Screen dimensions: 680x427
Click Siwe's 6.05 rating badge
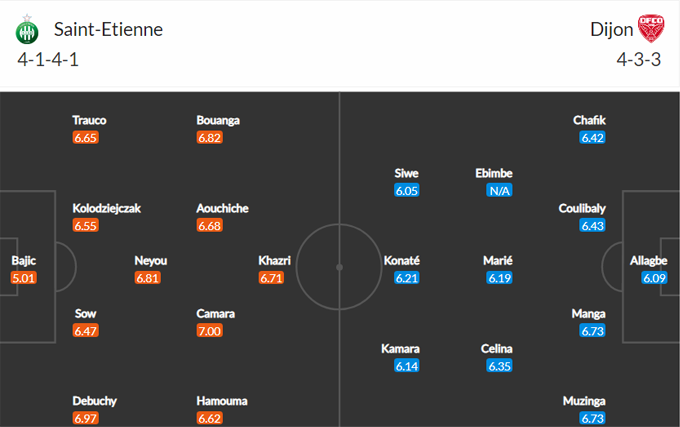coord(407,190)
